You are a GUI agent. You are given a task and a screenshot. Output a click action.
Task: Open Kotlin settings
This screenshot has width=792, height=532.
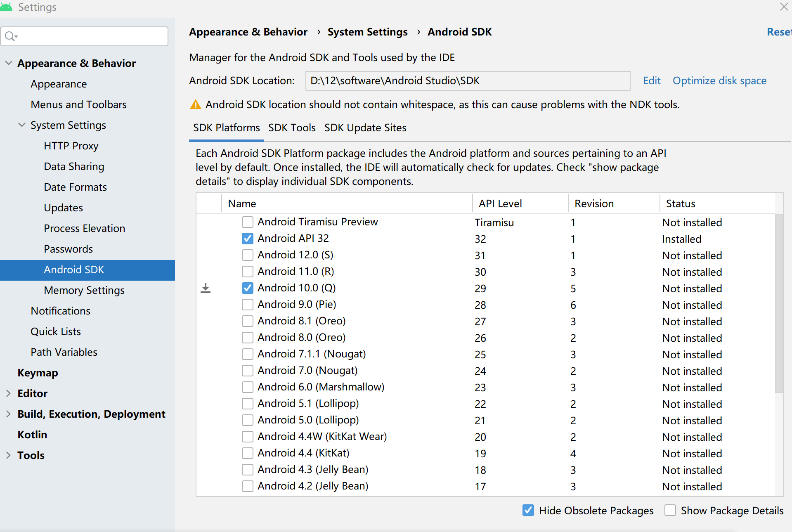(32, 435)
